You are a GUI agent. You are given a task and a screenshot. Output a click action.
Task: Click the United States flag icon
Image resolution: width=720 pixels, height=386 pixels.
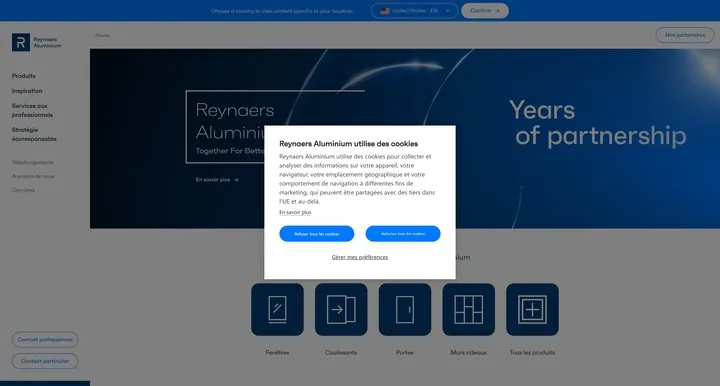pos(385,11)
